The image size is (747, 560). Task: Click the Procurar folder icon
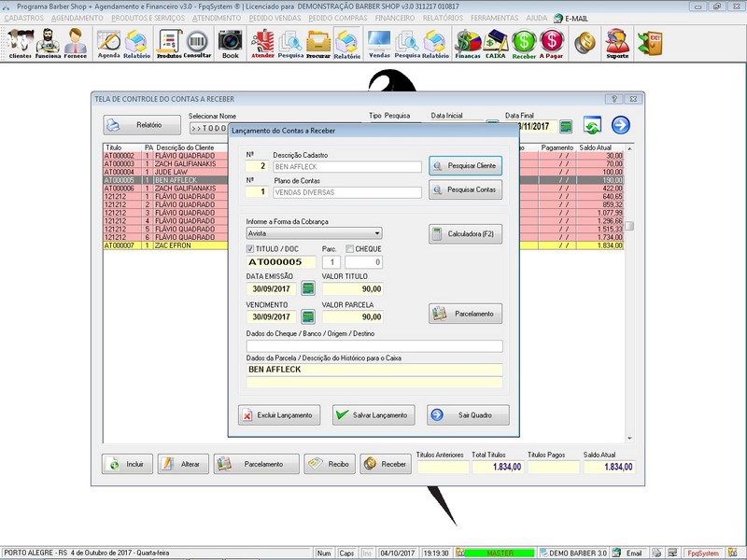point(318,43)
